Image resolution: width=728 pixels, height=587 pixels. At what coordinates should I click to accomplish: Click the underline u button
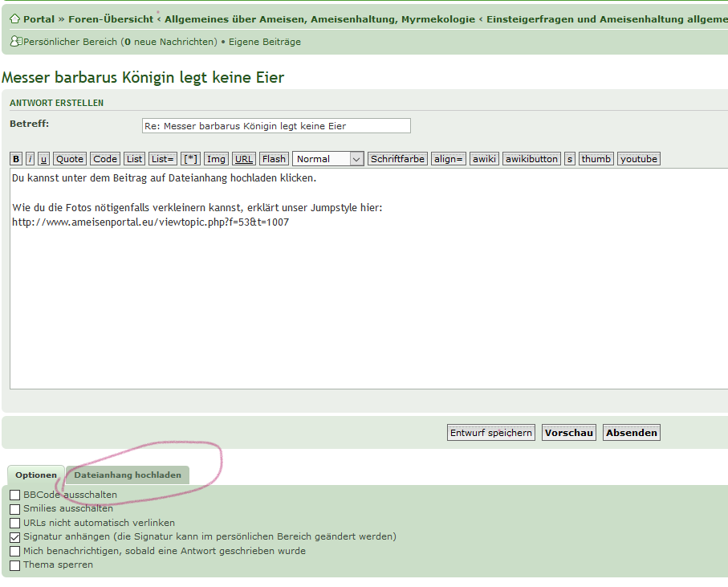(43, 159)
